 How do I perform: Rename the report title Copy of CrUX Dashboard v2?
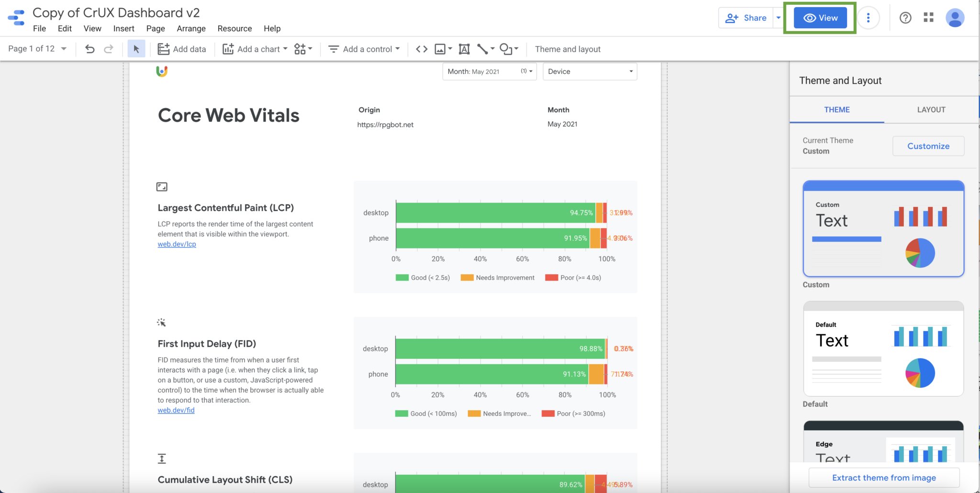[x=116, y=12]
